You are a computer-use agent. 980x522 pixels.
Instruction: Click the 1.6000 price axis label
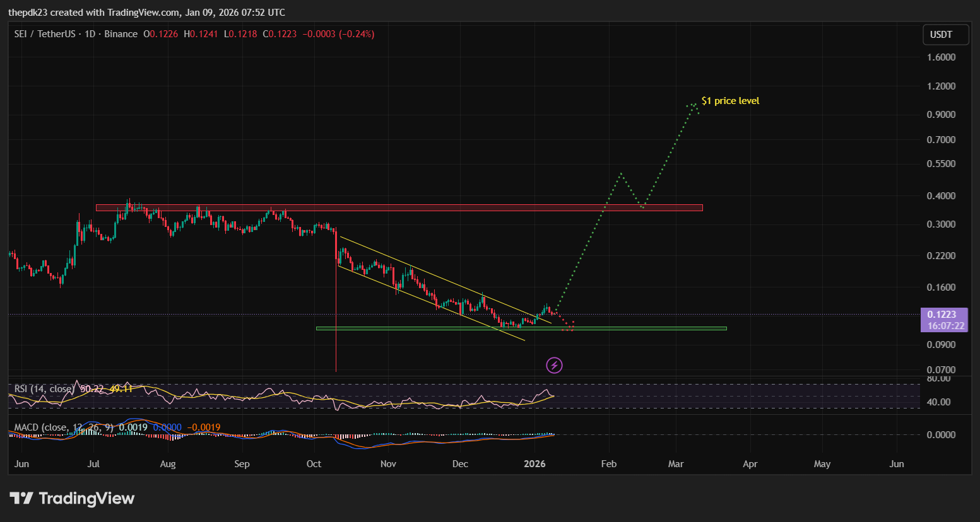[941, 57]
